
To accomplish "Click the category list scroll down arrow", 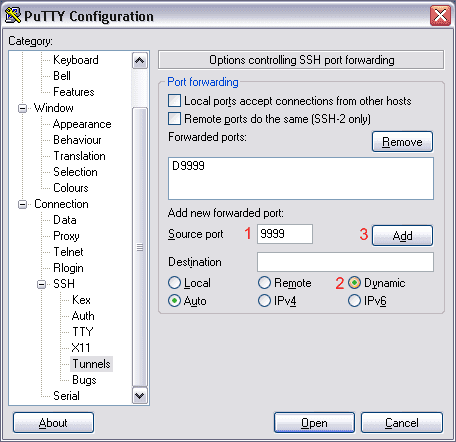I will [140, 396].
